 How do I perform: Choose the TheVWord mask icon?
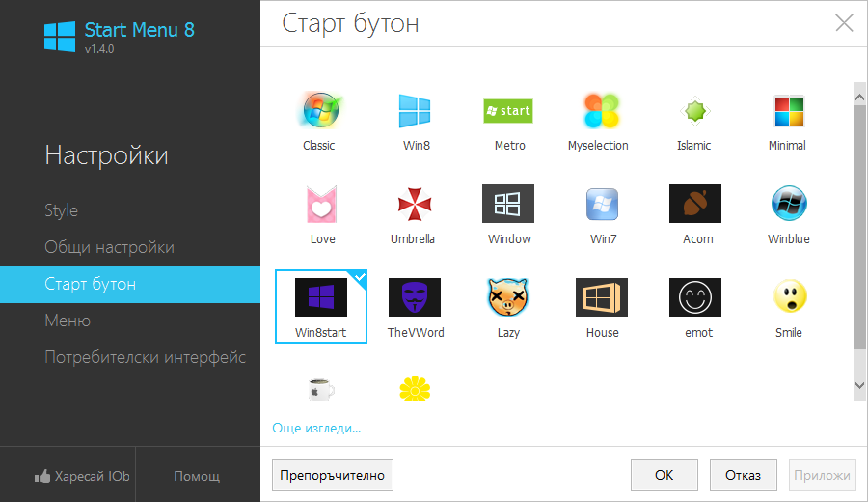coord(415,297)
